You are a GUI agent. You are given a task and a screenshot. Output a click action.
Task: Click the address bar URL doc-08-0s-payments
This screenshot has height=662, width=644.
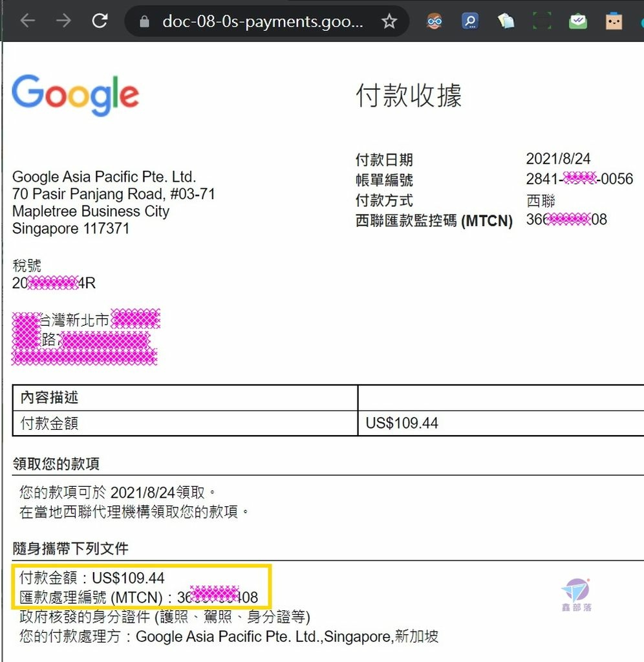(263, 21)
